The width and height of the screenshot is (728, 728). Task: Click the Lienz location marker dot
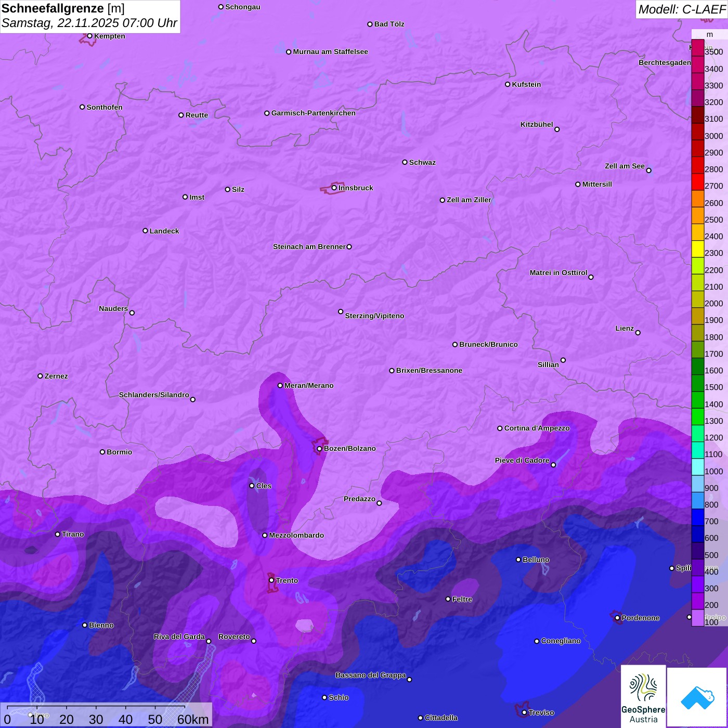[x=638, y=333]
